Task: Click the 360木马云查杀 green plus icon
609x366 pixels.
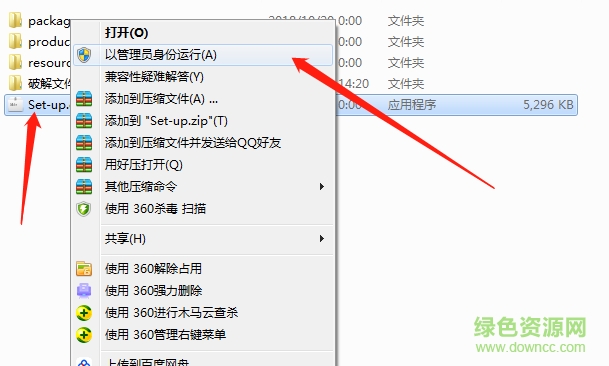Action: pyautogui.click(x=84, y=313)
